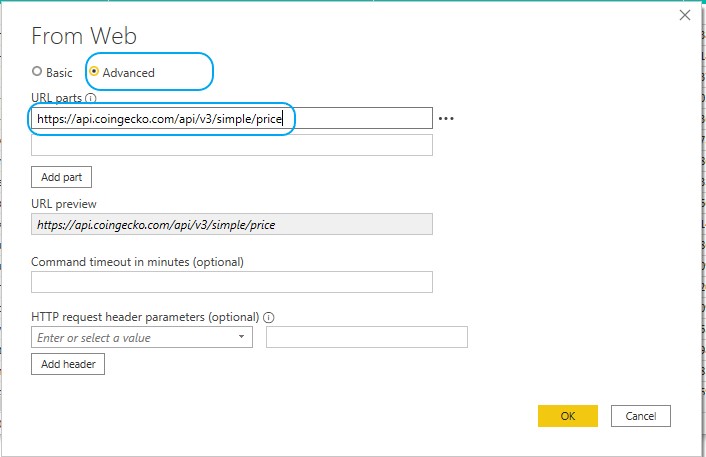Click the empty second URL part field

pos(232,146)
